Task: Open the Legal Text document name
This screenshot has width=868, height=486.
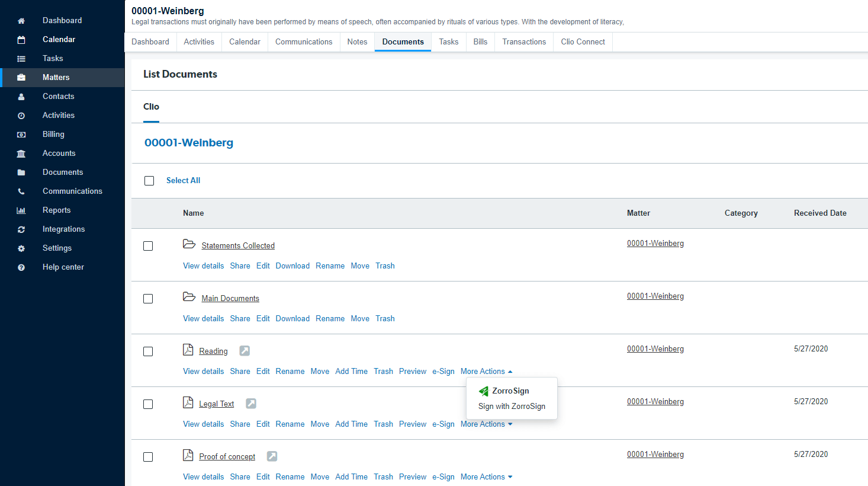Action: (217, 404)
